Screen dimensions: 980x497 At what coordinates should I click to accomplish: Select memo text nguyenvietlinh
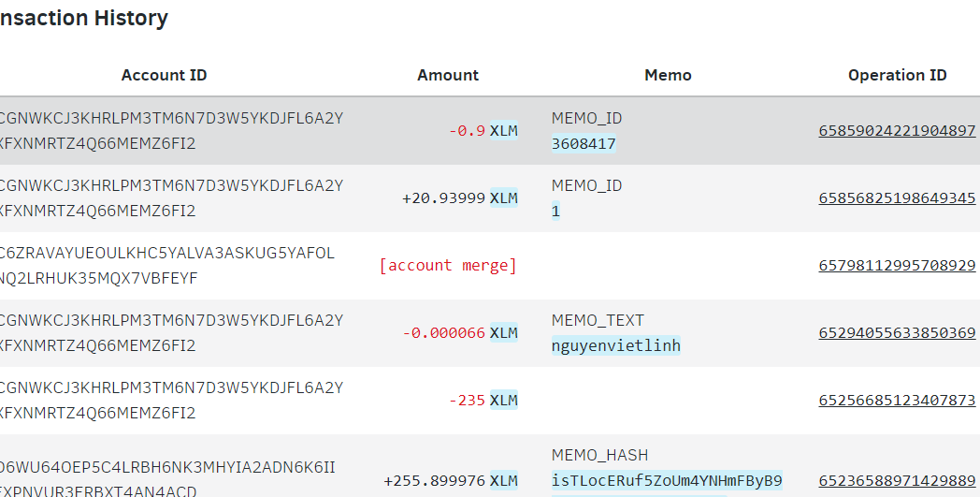point(615,346)
